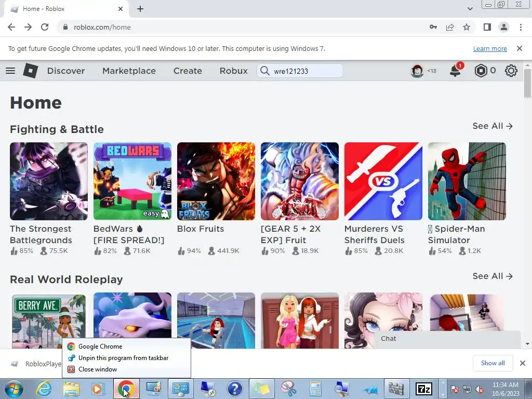Screen dimensions: 532x399
Task: Reload the Roblox page
Action: pyautogui.click(x=45, y=27)
